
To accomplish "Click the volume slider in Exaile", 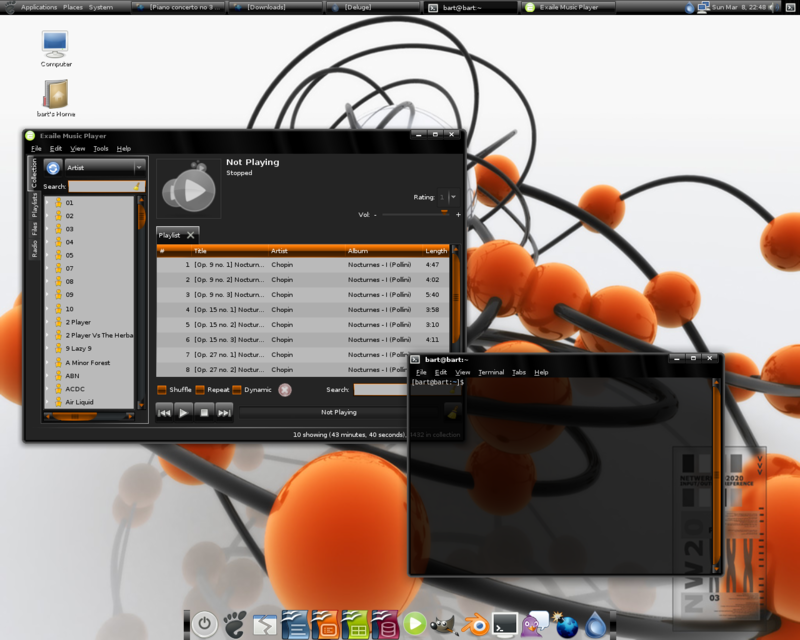I will 415,214.
